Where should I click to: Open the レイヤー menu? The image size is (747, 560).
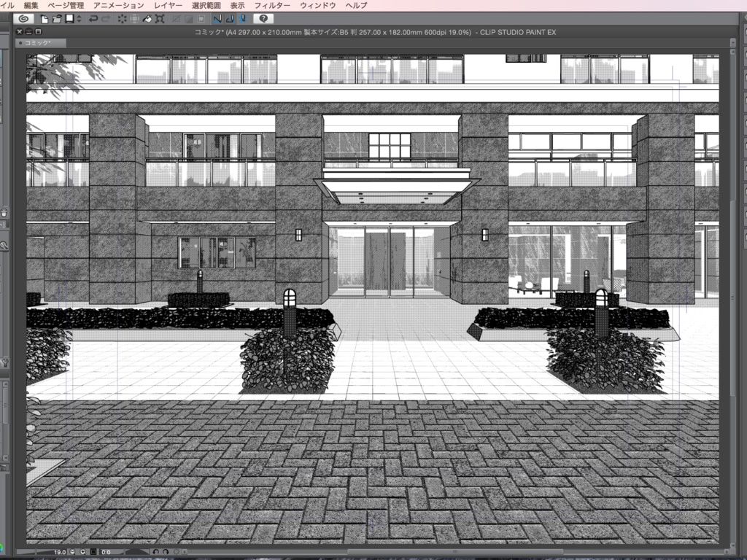click(169, 4)
